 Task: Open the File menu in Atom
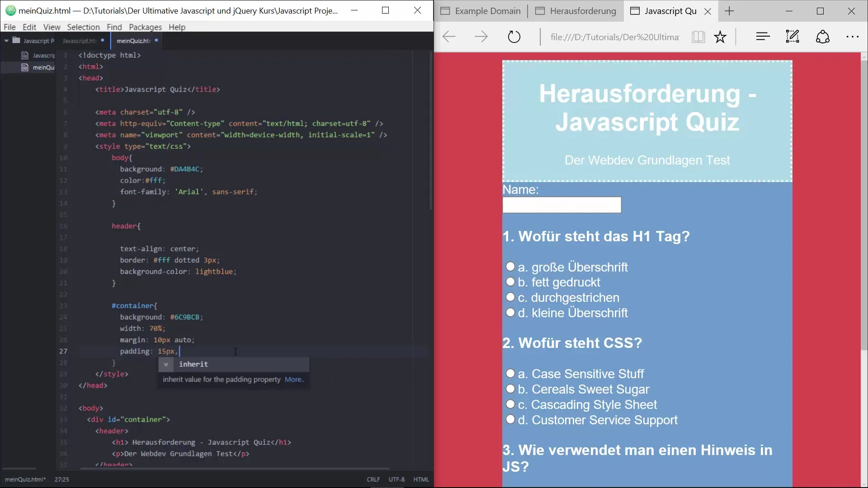[9, 27]
